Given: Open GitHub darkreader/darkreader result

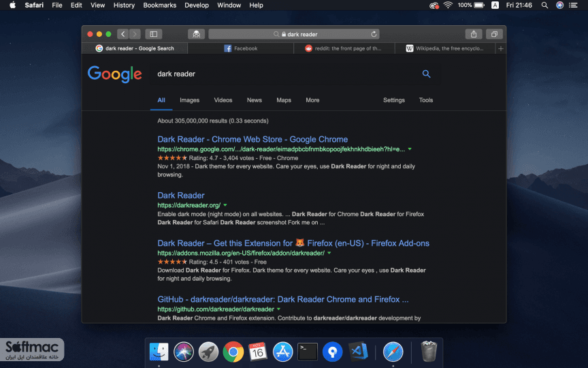Looking at the screenshot, I should pyautogui.click(x=283, y=299).
